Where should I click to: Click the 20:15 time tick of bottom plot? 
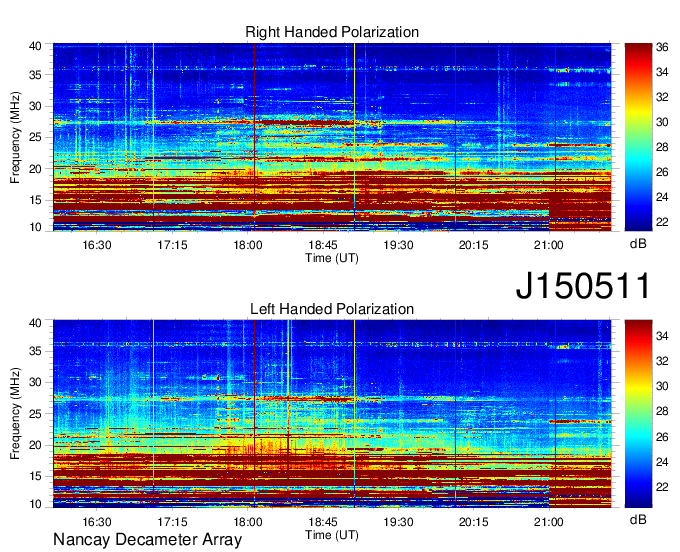474,522
